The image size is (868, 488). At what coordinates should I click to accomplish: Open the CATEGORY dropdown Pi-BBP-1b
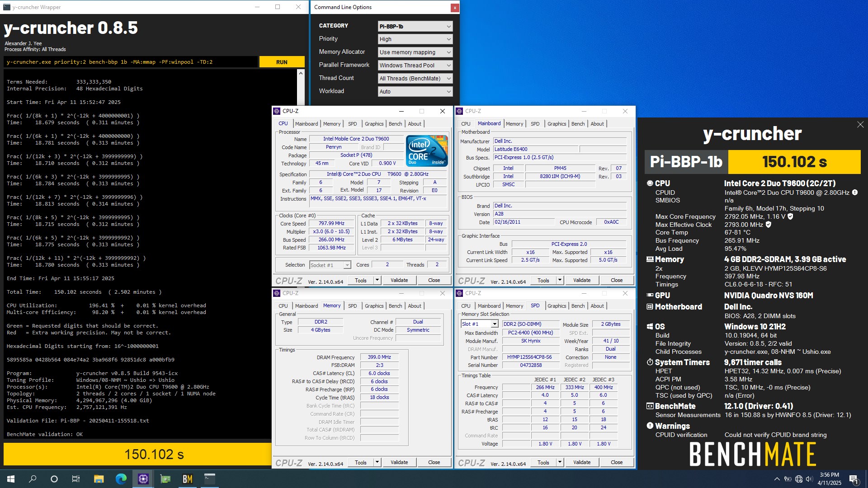(x=415, y=26)
